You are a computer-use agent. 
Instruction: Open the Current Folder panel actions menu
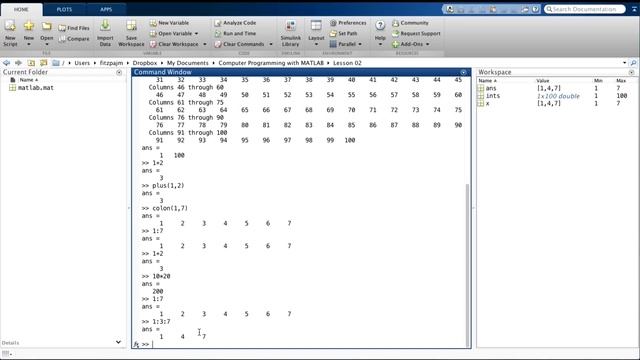coord(119,72)
